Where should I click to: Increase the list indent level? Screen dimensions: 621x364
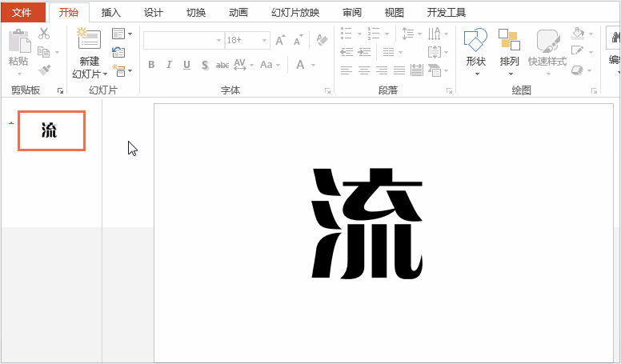click(364, 52)
